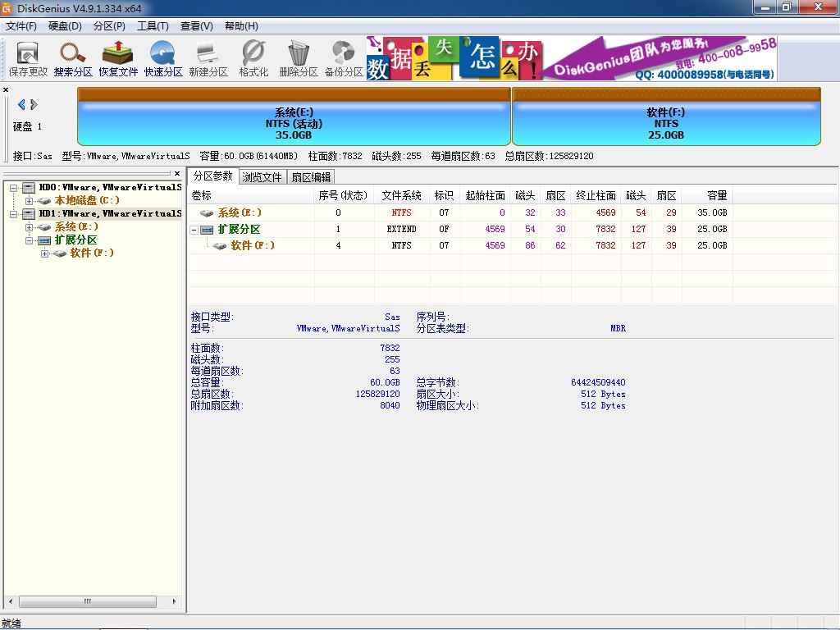Switch to the 扇区编辑 tab
Image resolution: width=840 pixels, height=630 pixels.
(311, 177)
